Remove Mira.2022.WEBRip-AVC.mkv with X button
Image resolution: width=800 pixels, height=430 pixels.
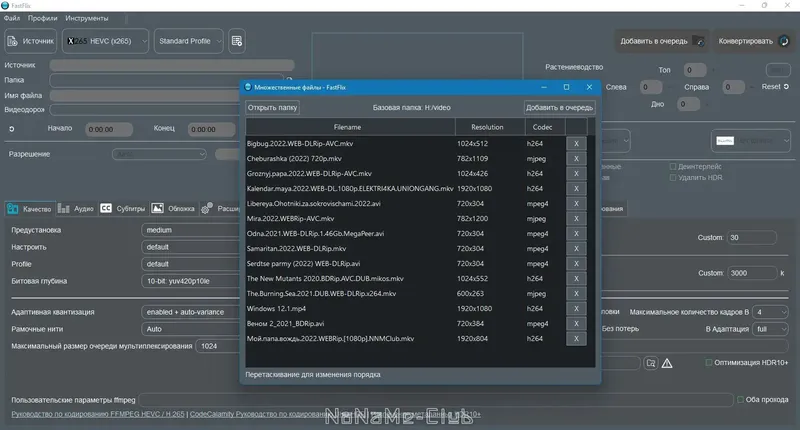(x=576, y=219)
